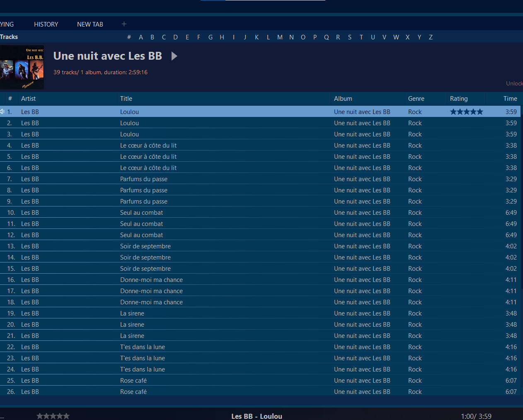Select track 25 Rose café
Viewport: 523px width, 420px height.
[x=260, y=381]
